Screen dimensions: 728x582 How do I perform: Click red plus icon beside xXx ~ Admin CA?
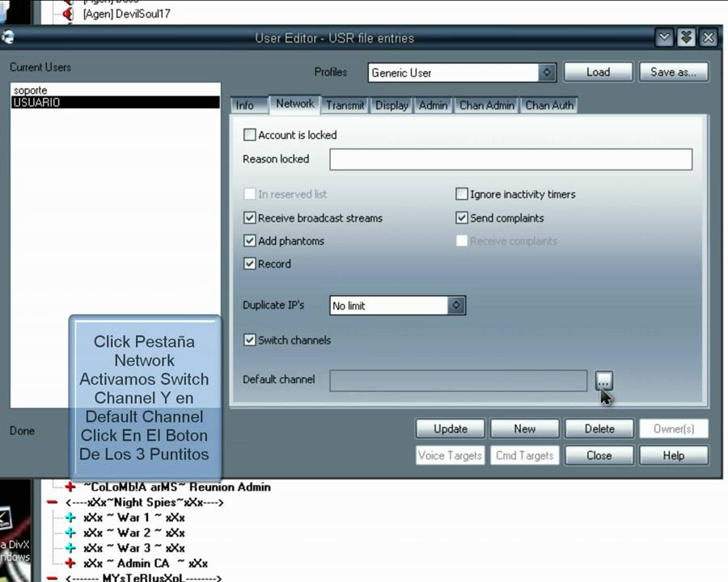click(70, 563)
